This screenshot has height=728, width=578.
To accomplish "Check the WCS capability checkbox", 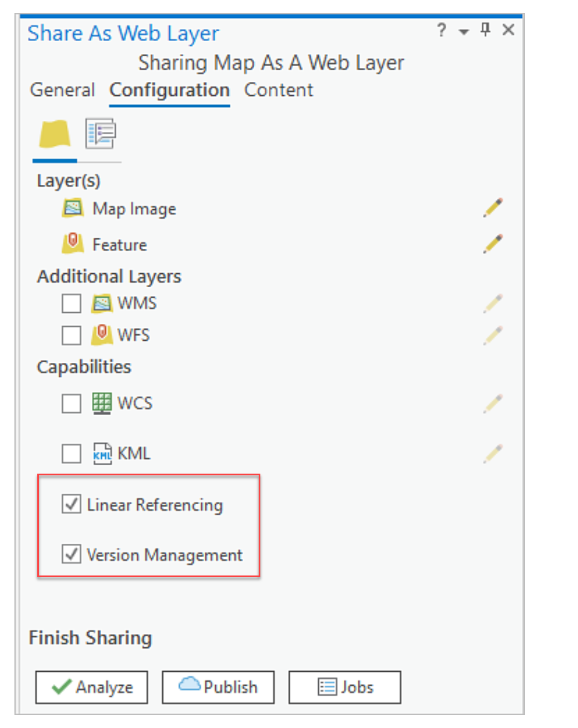I will pyautogui.click(x=71, y=404).
